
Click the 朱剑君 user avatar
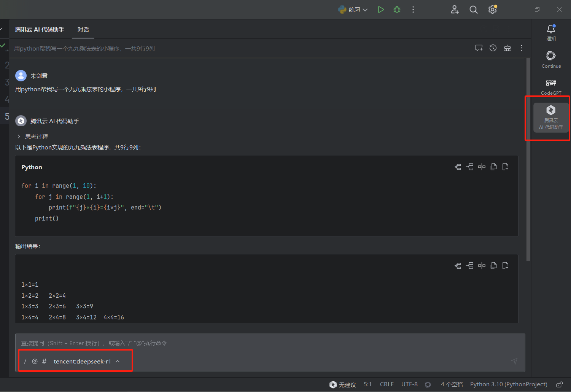(x=21, y=76)
